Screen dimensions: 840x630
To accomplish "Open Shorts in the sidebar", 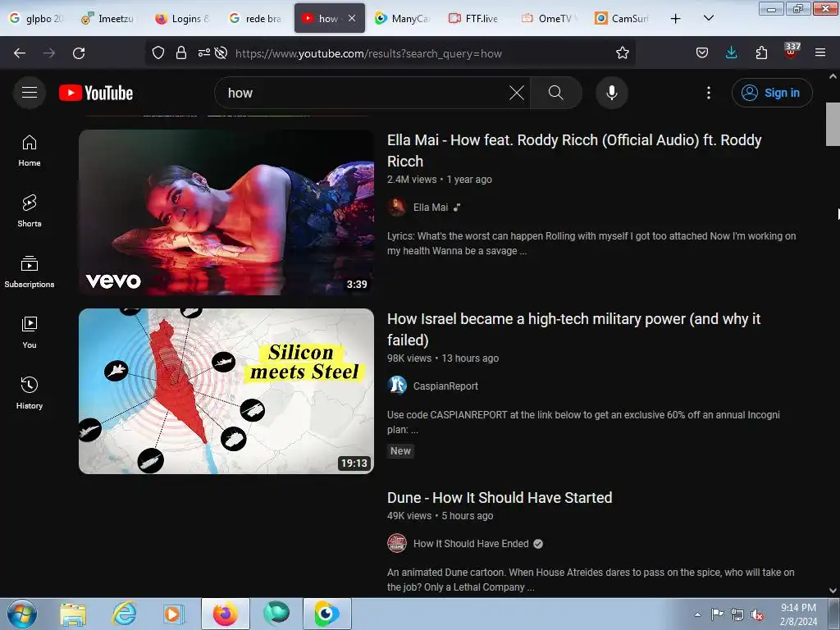I will point(30,211).
